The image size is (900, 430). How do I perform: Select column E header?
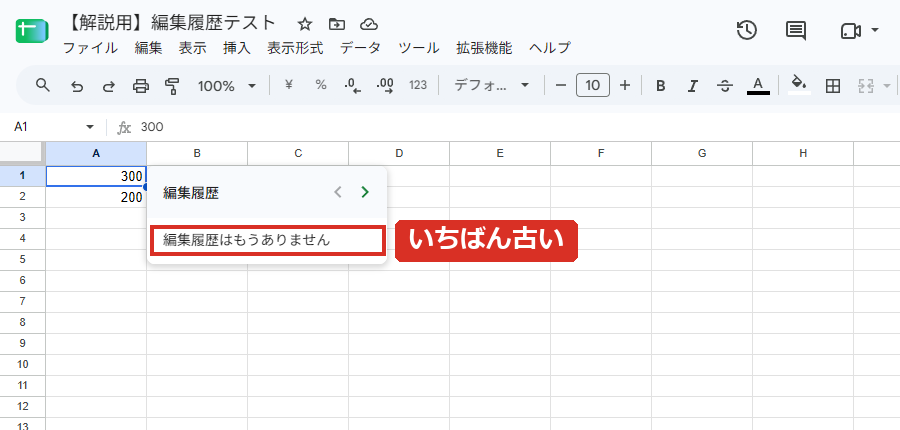click(500, 153)
